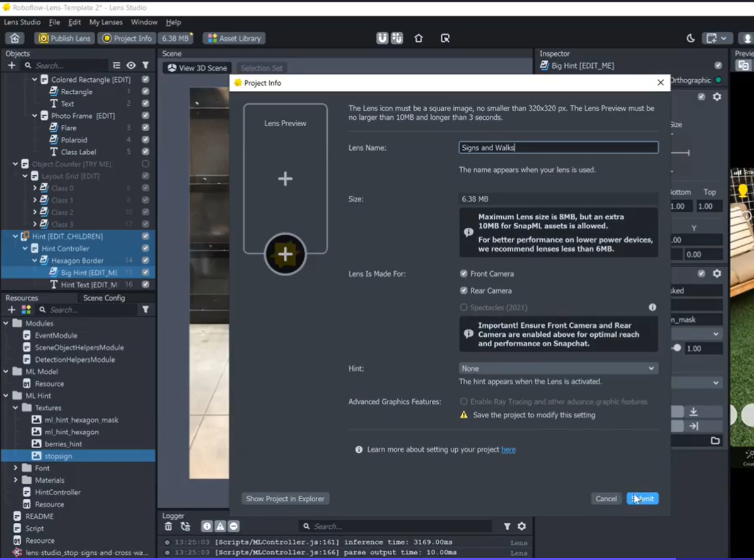Open the 'here' link about project setup
The width and height of the screenshot is (754, 560).
point(508,450)
